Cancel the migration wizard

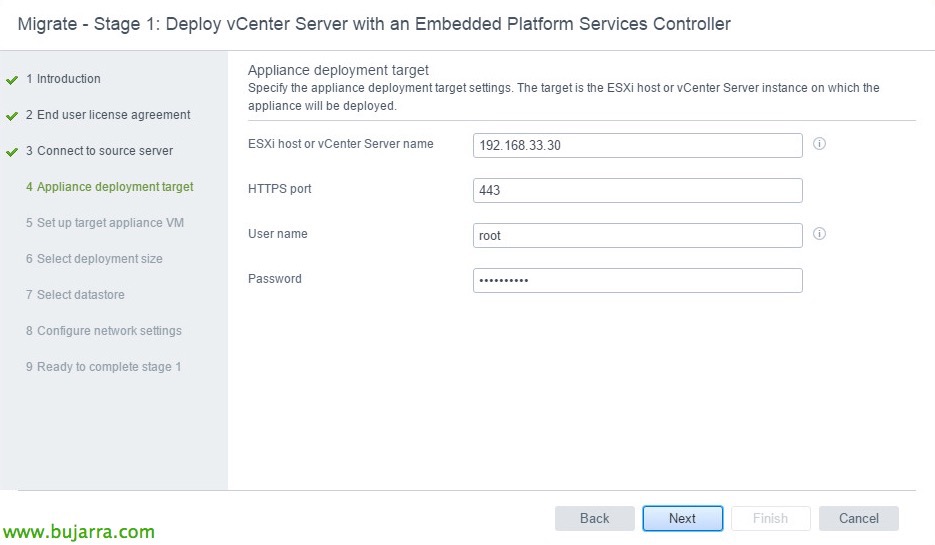858,518
